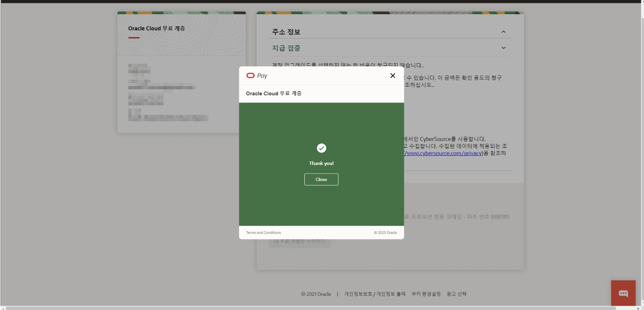The image size is (644, 310).
Task: Open 광고 선택 footer link
Action: click(x=456, y=294)
